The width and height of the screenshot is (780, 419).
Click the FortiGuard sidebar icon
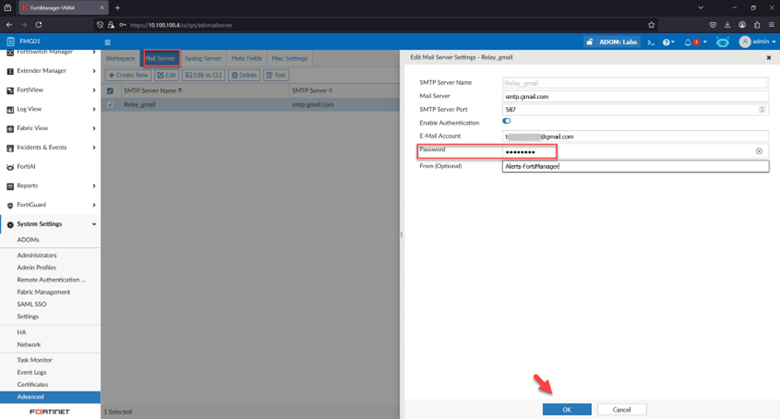[x=10, y=205]
